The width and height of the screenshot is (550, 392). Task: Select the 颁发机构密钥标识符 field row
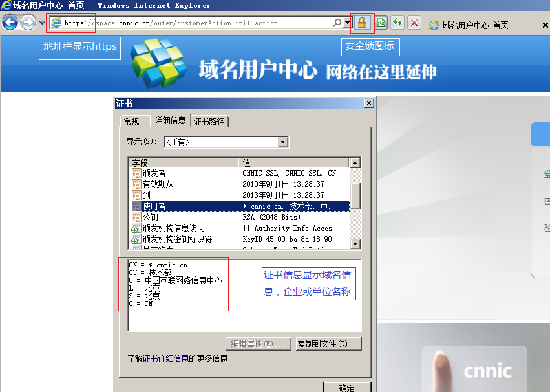239,239
